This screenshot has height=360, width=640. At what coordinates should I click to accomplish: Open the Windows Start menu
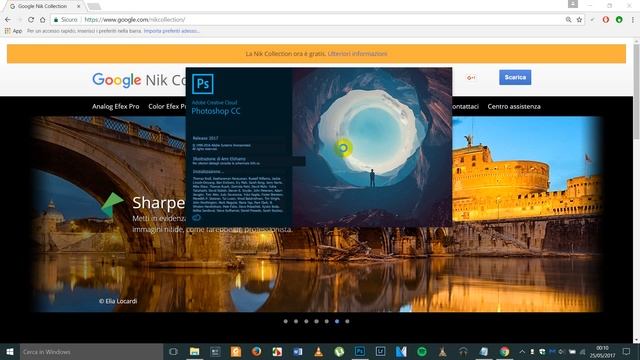pos(10,352)
